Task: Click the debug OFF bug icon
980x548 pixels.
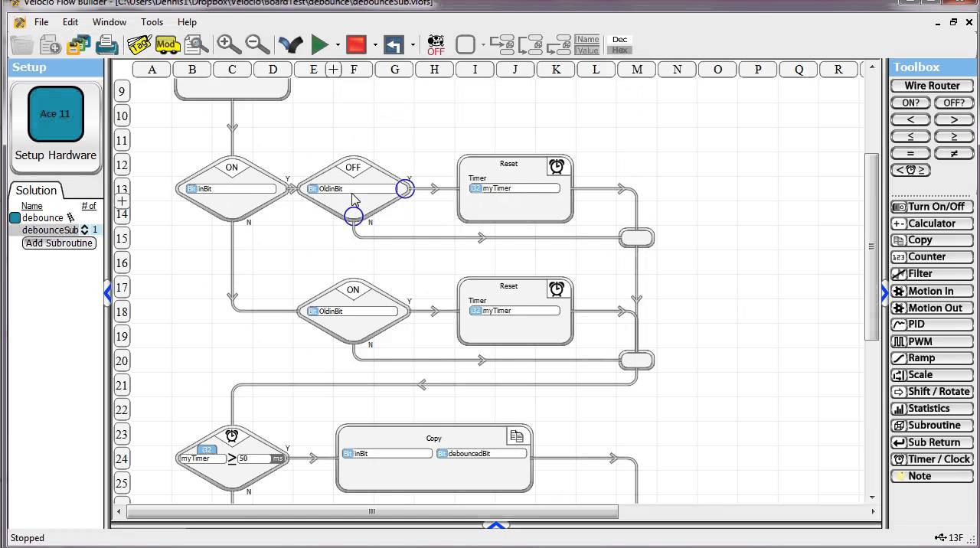Action: [x=436, y=45]
